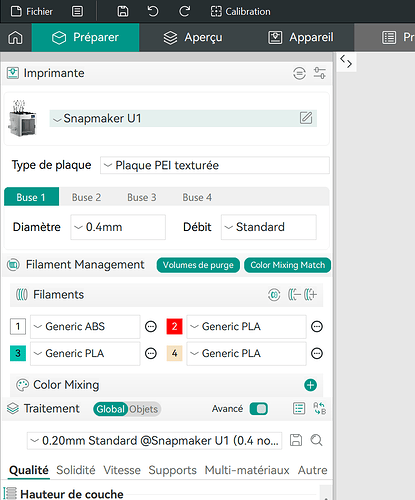Open the filament 2 Generic PLA dropdown
Viewport: 415px width, 500px height.
click(246, 327)
